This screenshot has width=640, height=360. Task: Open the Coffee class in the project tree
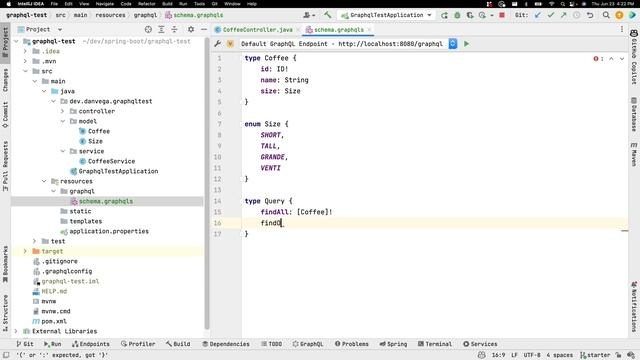click(x=99, y=131)
